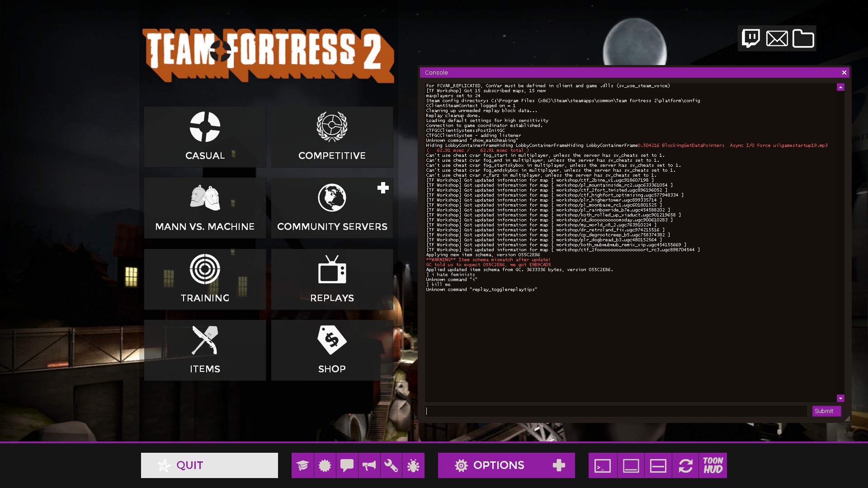Click the bug icon in the bottom bar
Viewport: 868px width, 488px height.
(x=413, y=465)
